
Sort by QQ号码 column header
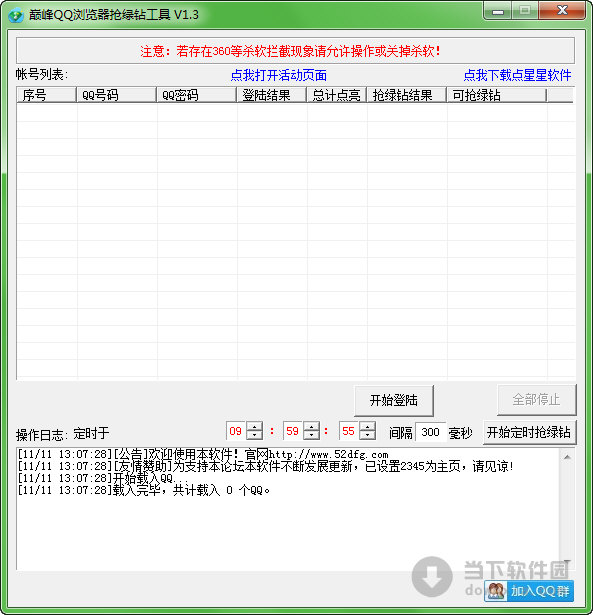click(116, 95)
